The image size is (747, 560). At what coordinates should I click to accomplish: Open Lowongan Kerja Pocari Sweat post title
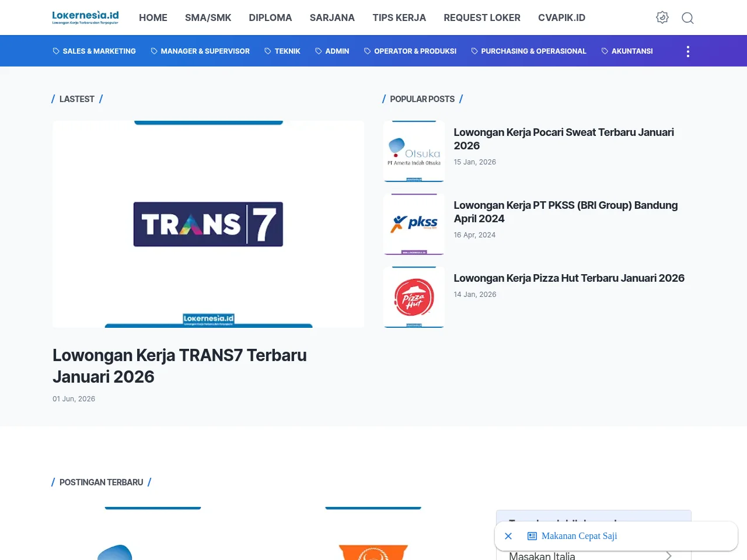(564, 139)
